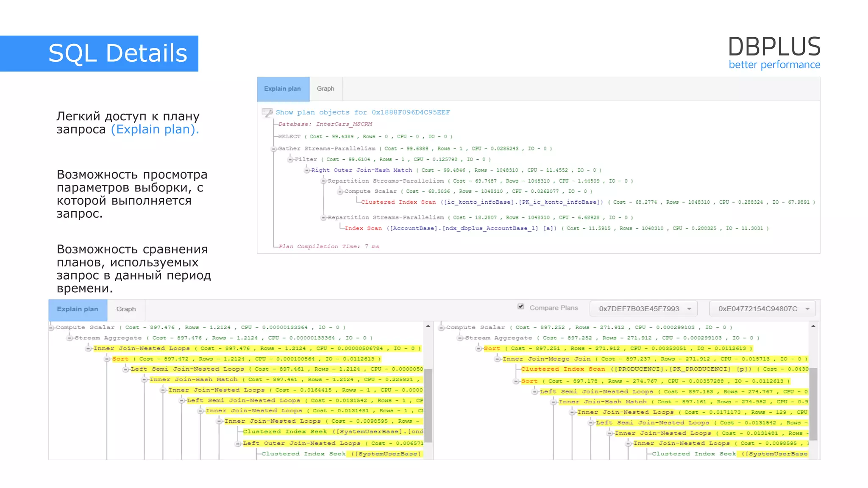
Task: Collapse left plan Inner Join-Hash Match node
Action: [x=145, y=380]
